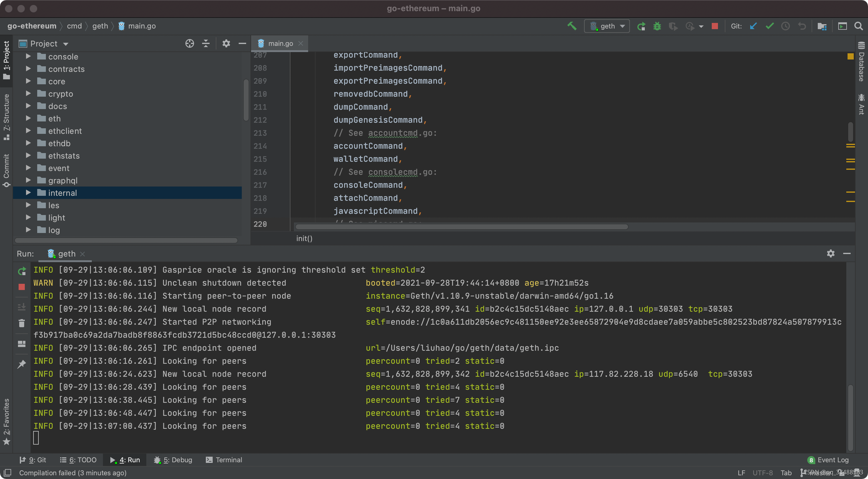Open Project panel settings gear
Screen dimensions: 868x479
226,43
